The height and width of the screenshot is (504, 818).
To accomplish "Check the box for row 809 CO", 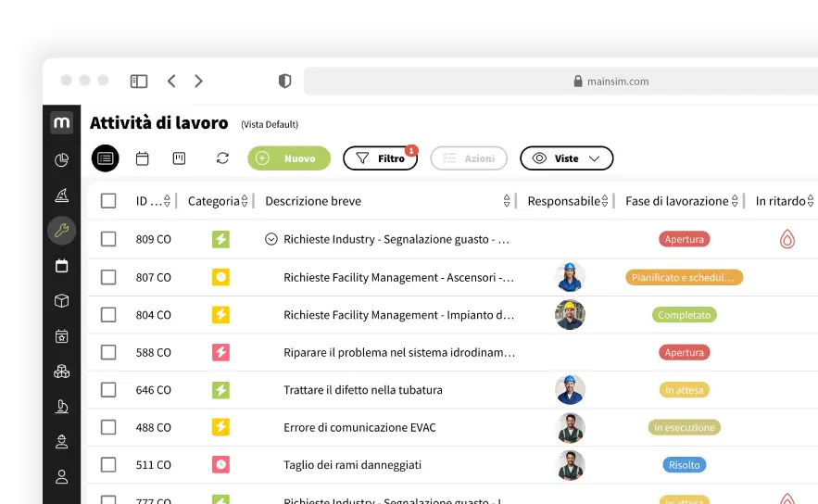I will 108,239.
